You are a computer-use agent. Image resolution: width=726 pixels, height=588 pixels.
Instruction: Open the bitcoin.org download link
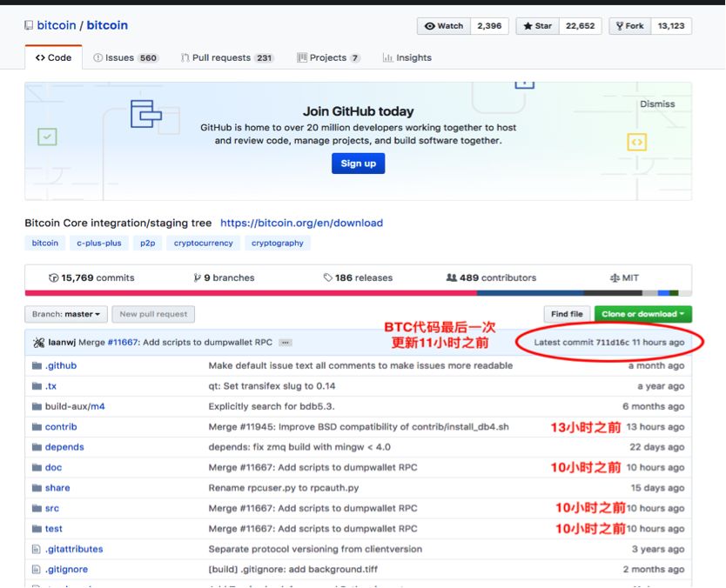[x=301, y=223]
